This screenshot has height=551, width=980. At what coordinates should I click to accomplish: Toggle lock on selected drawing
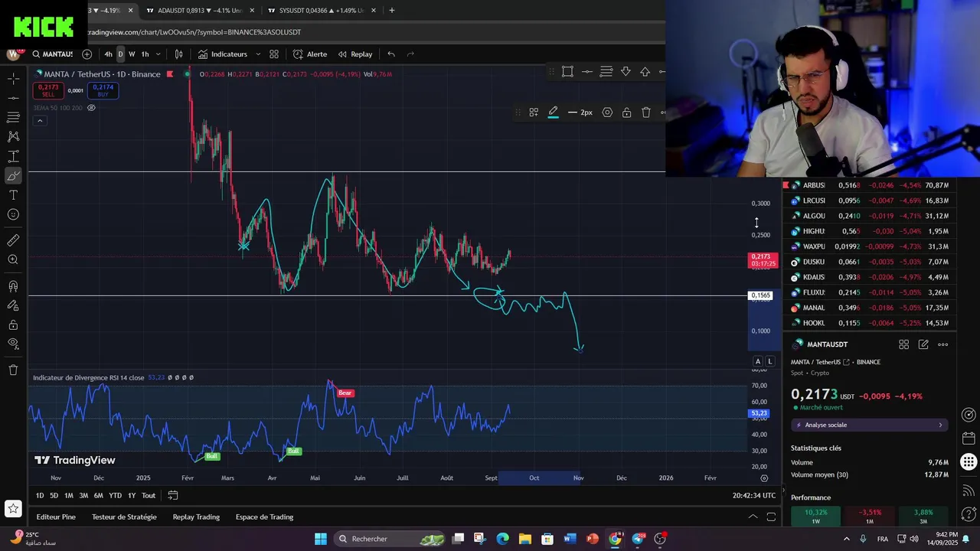(626, 112)
